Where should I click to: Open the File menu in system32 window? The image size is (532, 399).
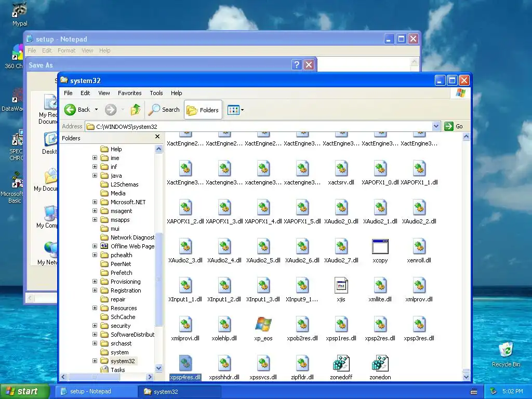click(68, 93)
